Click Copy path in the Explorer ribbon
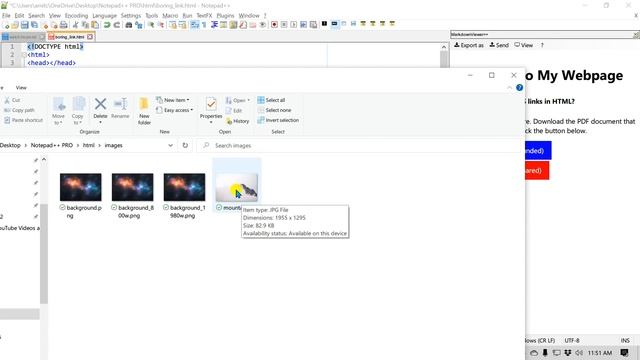640x360 pixels. [20, 110]
